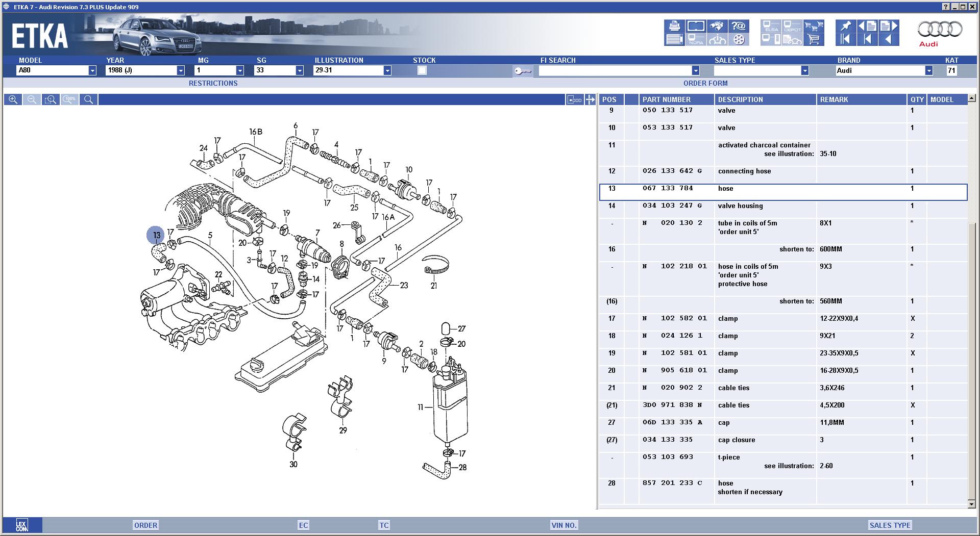
Task: Switch to the ORDER FORM tab
Action: (x=705, y=83)
